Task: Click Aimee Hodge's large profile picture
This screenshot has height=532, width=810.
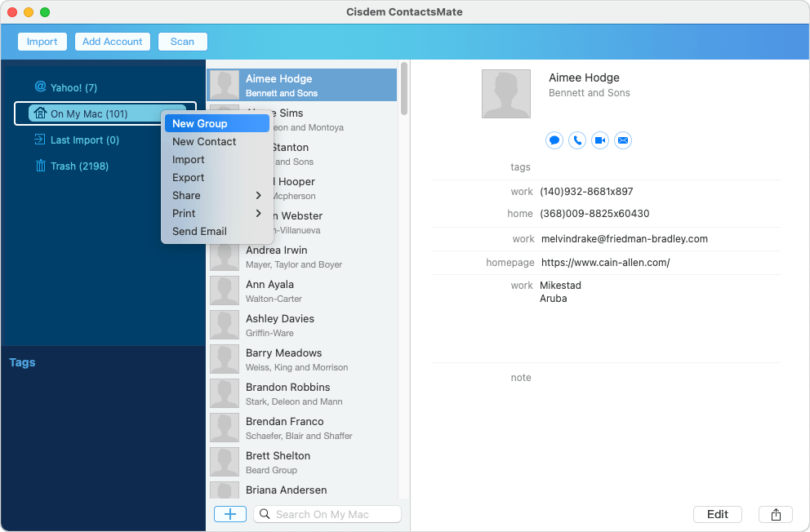Action: (x=506, y=94)
